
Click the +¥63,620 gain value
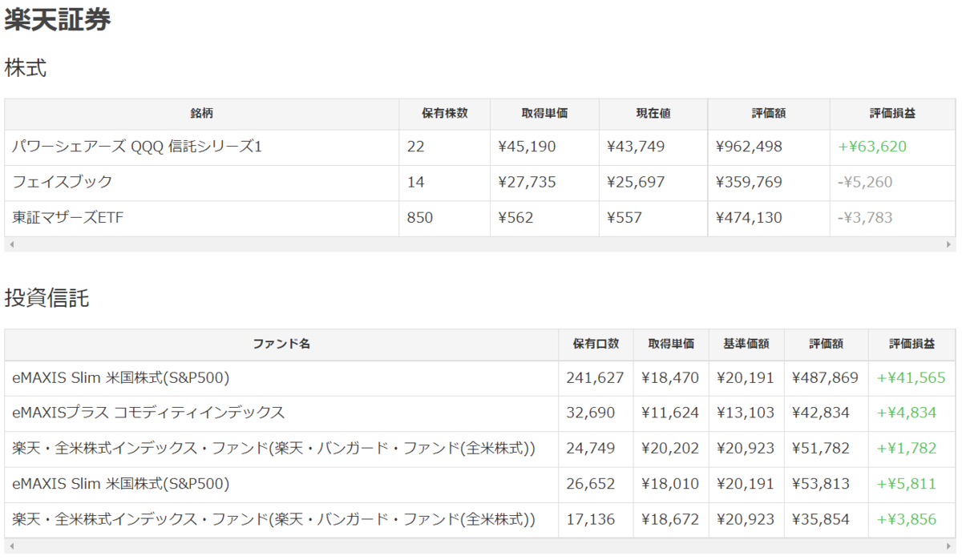click(872, 147)
